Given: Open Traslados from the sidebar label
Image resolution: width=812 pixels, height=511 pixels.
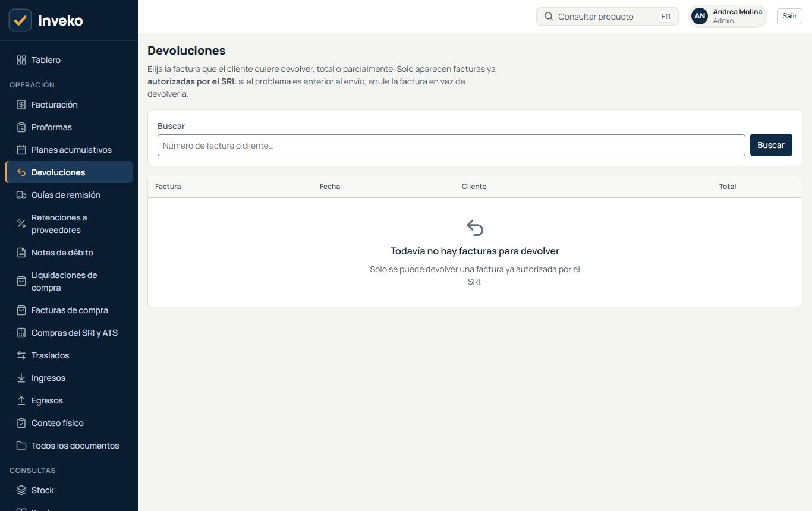Looking at the screenshot, I should (51, 355).
